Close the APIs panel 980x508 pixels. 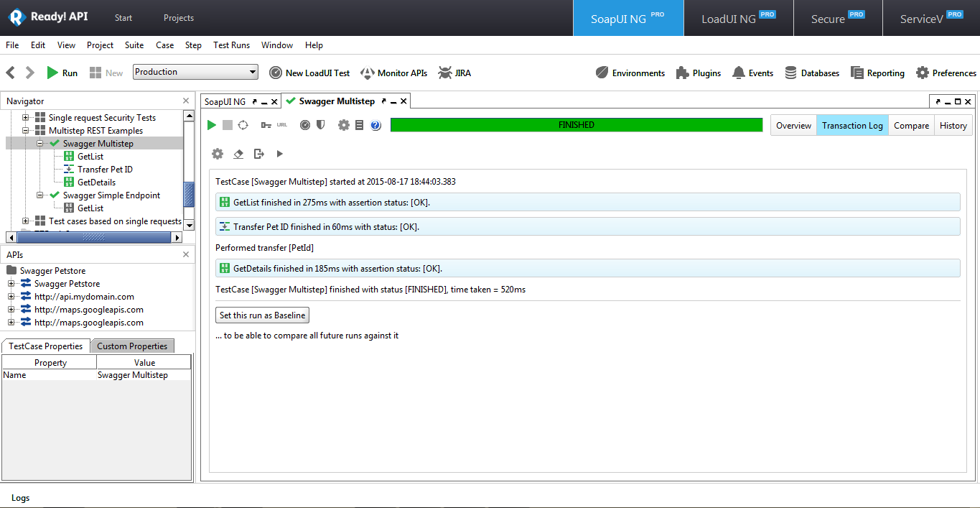[x=186, y=254]
